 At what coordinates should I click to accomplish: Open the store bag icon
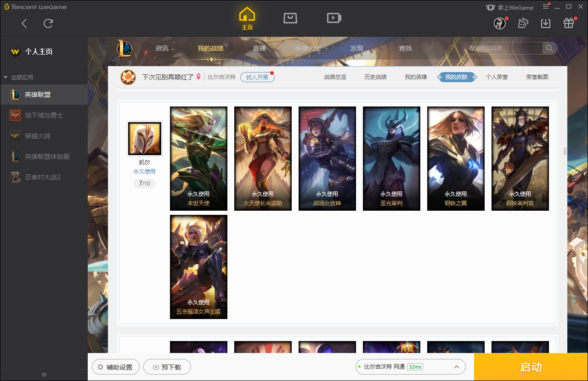tap(290, 18)
